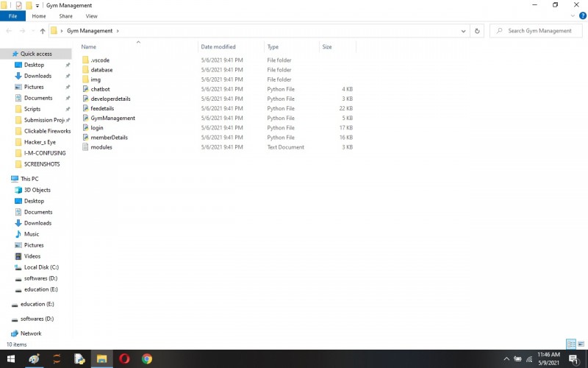Select Text Document type cell of modules
The width and height of the screenshot is (588, 368).
285,147
